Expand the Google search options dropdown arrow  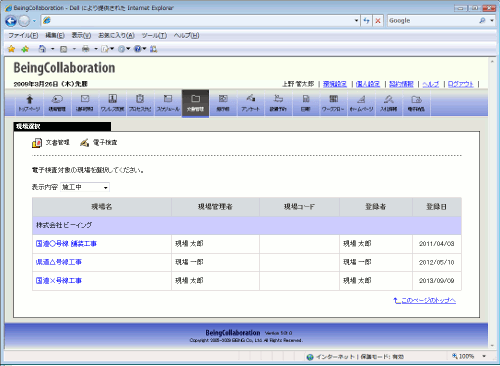492,21
